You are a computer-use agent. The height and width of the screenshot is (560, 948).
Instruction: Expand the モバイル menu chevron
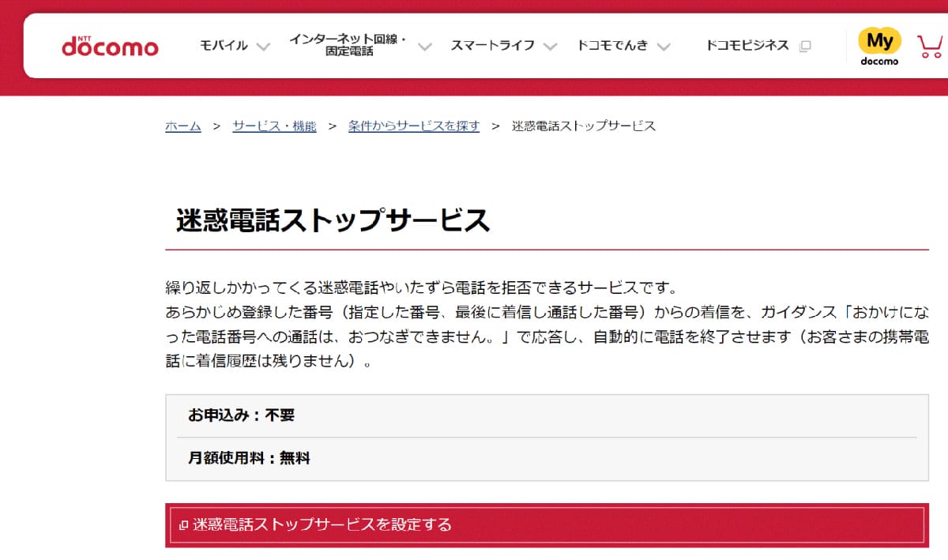point(263,47)
